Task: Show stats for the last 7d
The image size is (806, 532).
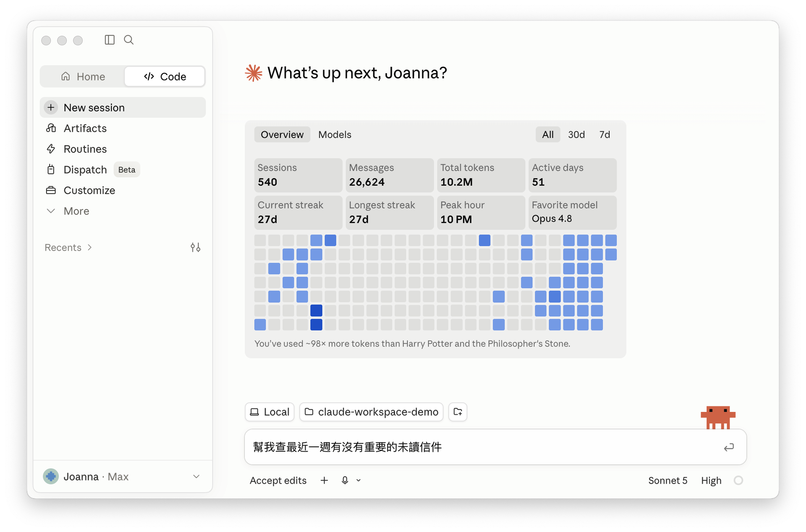Action: pos(604,134)
